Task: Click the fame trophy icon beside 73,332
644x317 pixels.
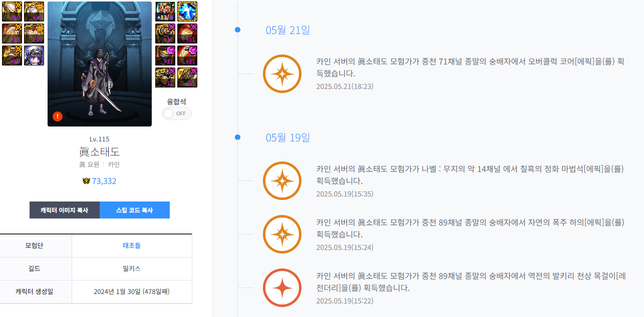Action: (x=86, y=181)
